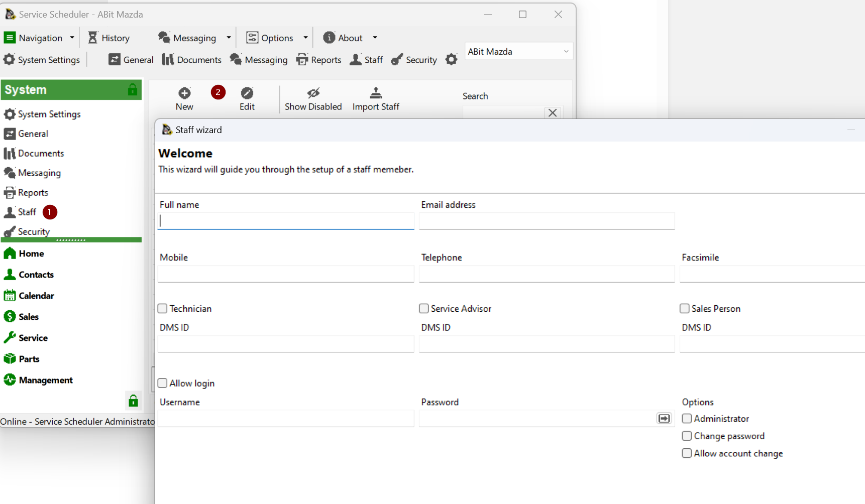The width and height of the screenshot is (865, 504).
Task: Open the Options menu
Action: (270, 38)
